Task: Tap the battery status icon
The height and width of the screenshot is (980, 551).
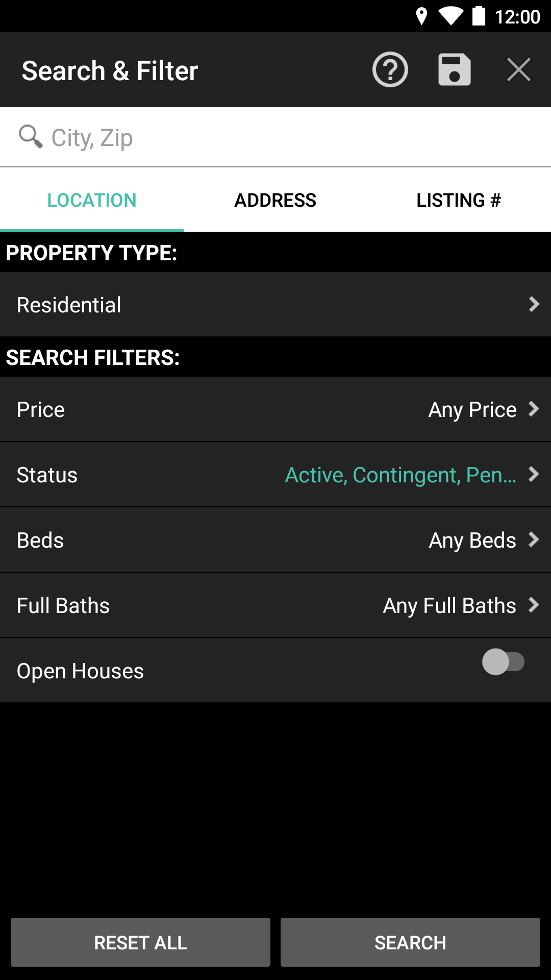Action: click(479, 16)
